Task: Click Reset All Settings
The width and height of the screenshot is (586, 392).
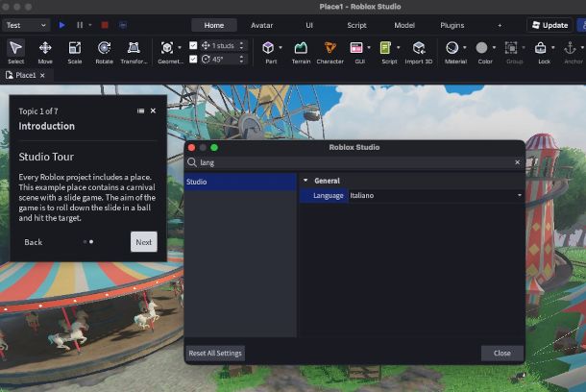Action: pos(215,354)
